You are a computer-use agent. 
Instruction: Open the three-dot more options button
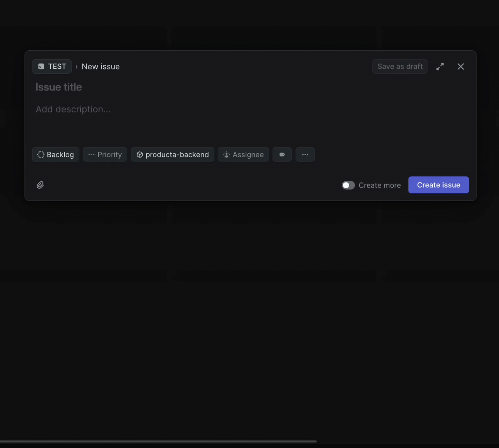click(x=305, y=154)
